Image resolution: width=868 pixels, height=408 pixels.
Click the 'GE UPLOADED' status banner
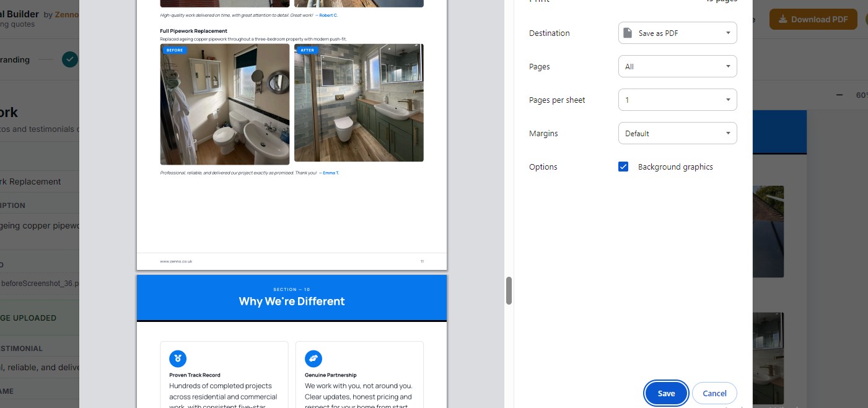point(40,318)
